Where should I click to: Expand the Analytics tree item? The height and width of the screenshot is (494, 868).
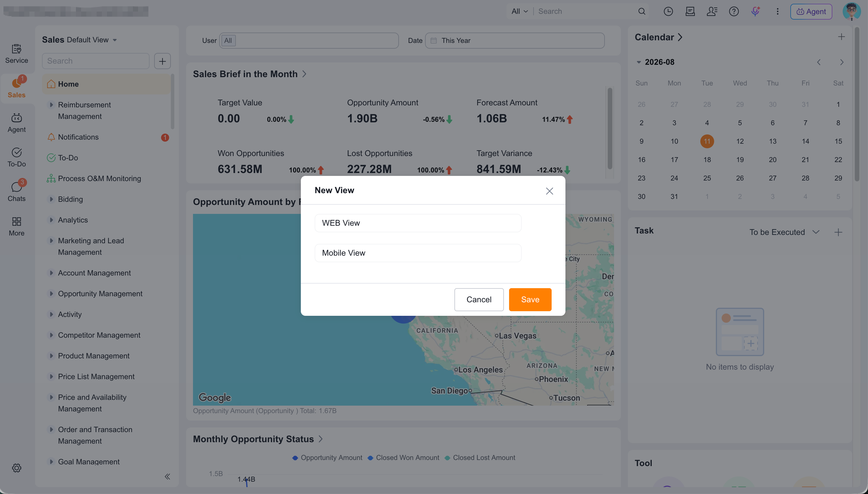[51, 220]
